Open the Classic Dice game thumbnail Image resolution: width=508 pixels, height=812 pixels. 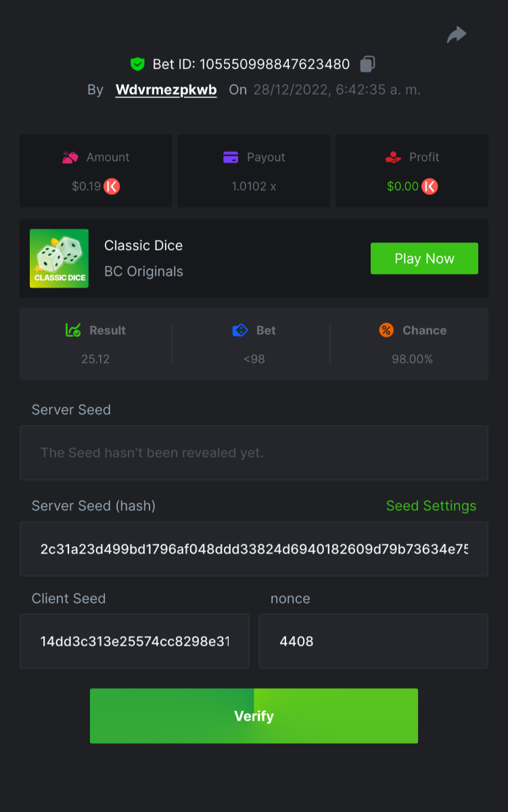click(x=59, y=258)
